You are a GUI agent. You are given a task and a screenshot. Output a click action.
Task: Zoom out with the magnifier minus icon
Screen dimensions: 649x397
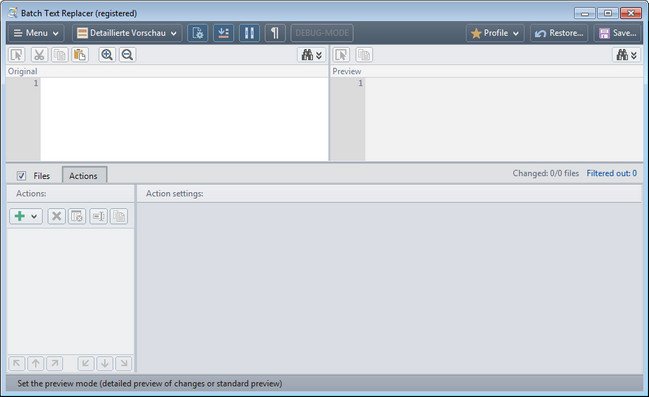pyautogui.click(x=127, y=55)
